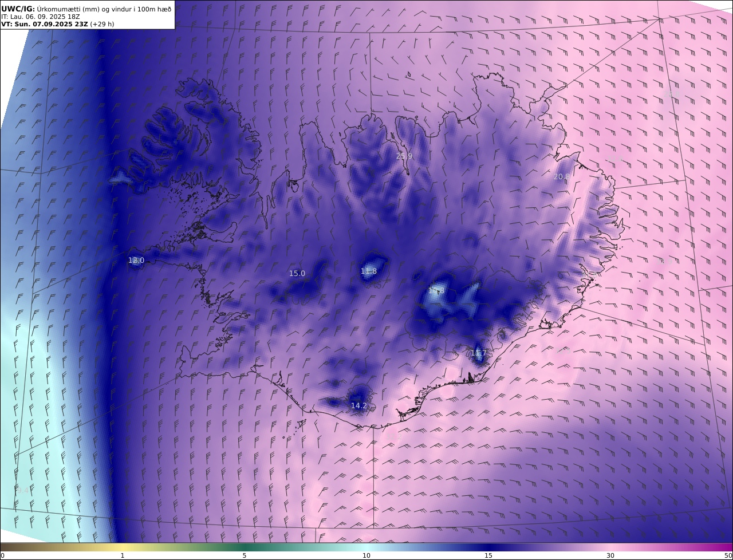
Task: Click the 11.7 value label on map
Action: [478, 353]
